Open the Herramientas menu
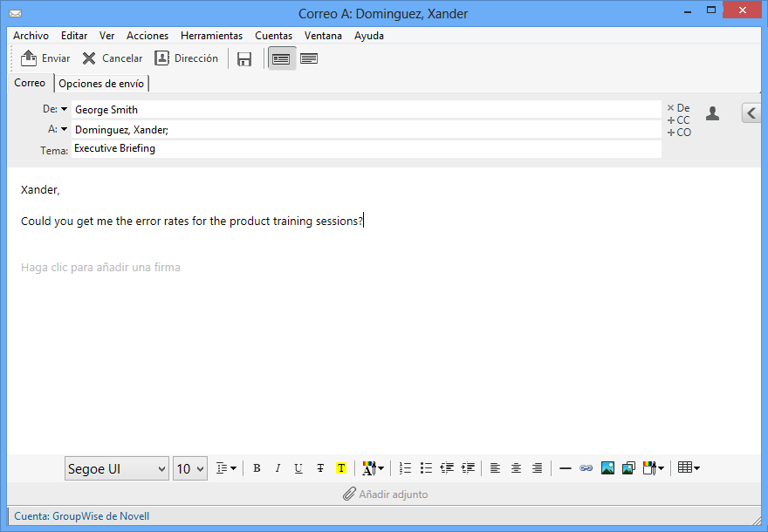Screen dimensions: 768x532 [211, 36]
